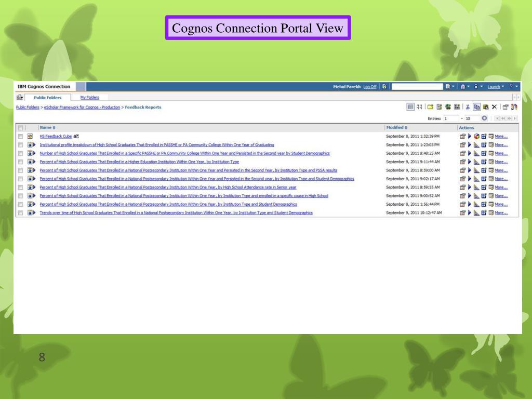The image size is (532, 399).
Task: Click the Copy toolbar icon
Action: pos(477,107)
